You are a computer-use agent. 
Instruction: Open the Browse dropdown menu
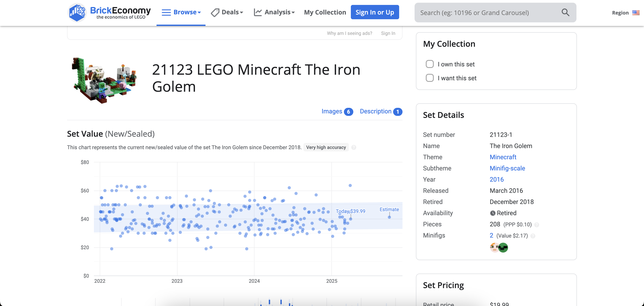click(181, 12)
